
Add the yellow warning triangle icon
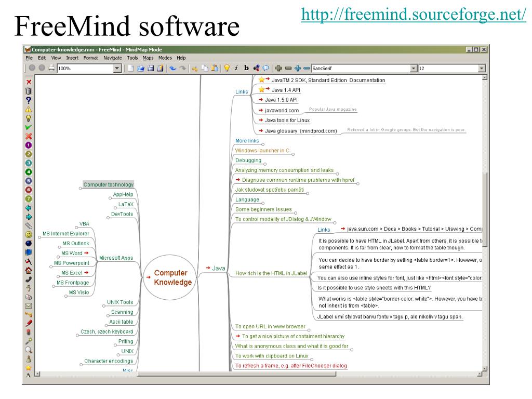[29, 109]
